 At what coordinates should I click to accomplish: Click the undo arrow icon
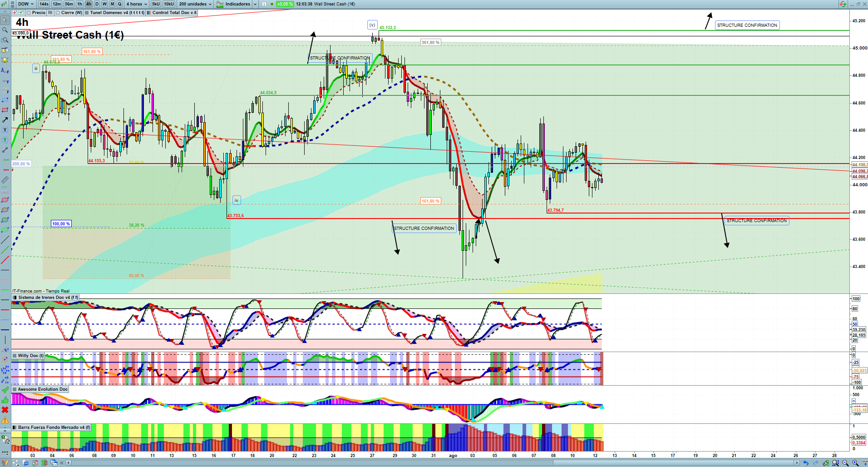pyautogui.click(x=805, y=463)
